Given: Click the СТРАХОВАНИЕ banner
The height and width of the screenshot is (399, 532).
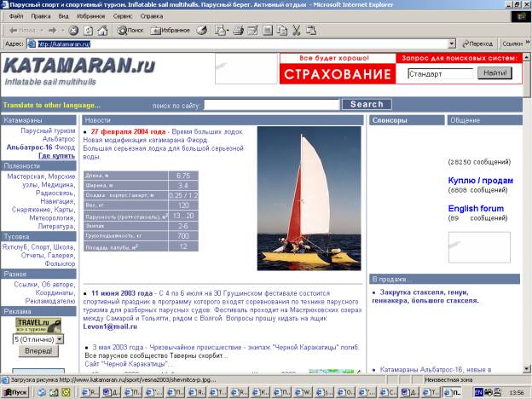Looking at the screenshot, I should 338,73.
